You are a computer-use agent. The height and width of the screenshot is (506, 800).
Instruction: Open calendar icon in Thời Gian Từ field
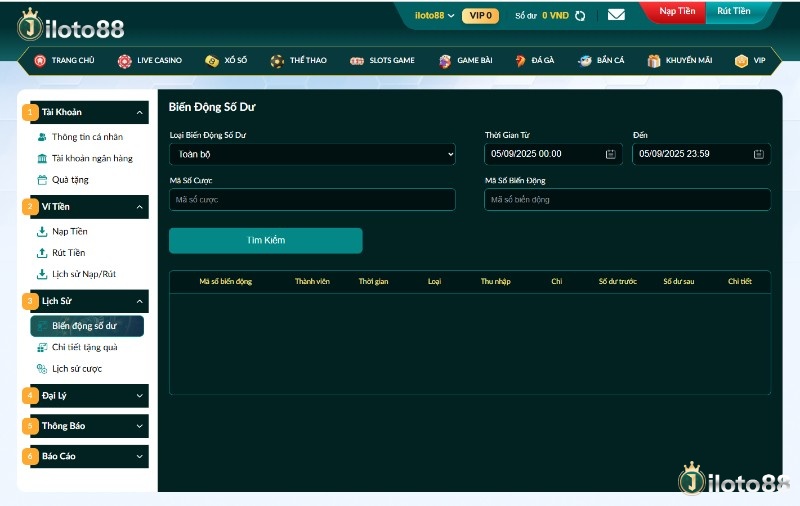610,154
